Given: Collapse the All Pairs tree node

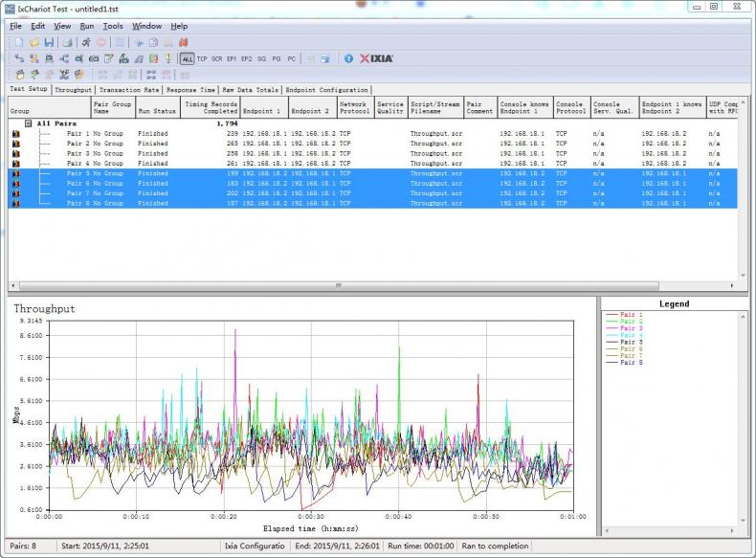Looking at the screenshot, I should [x=29, y=123].
